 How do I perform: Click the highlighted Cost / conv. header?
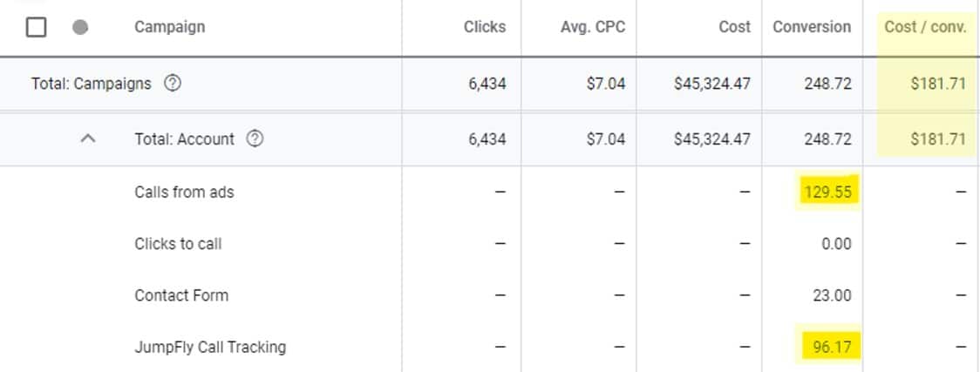click(x=925, y=27)
